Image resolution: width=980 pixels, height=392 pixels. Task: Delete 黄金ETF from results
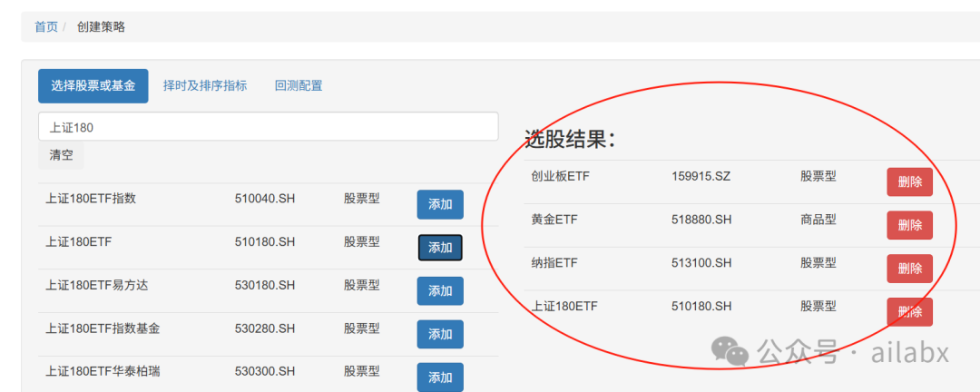click(x=909, y=225)
